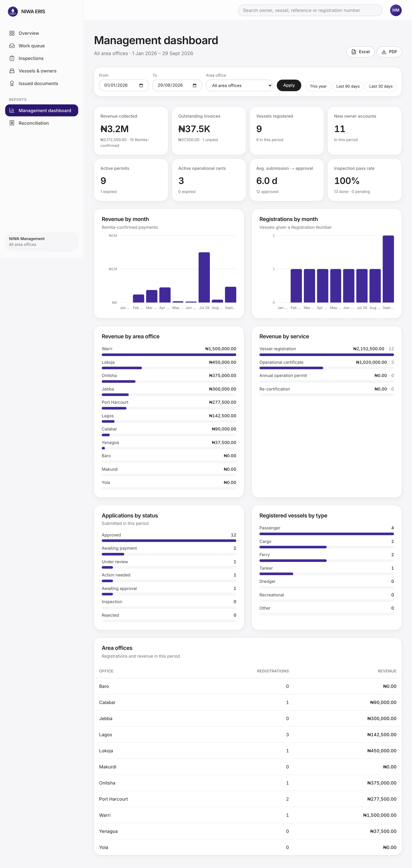Select the Last 90 days preset
Viewport: 412px width, 868px height.
[348, 86]
